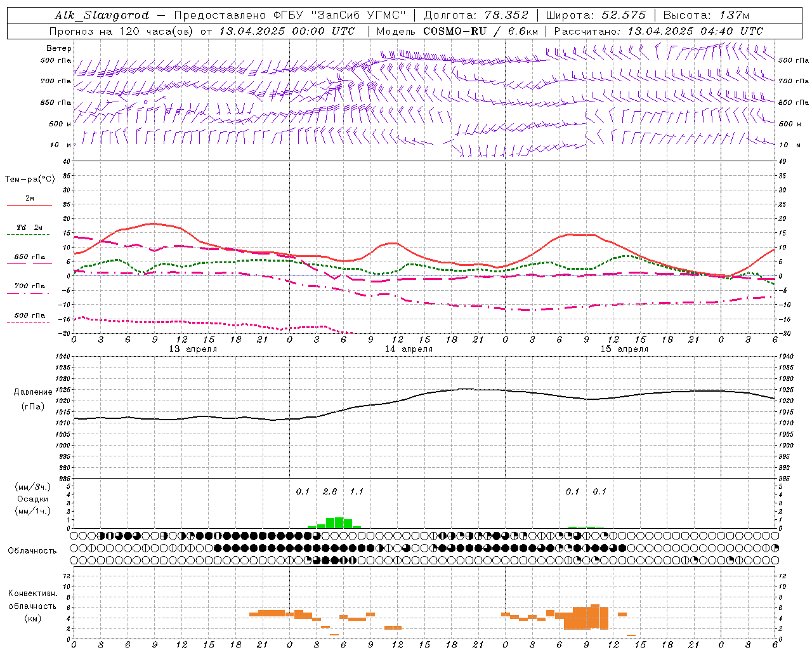Image resolution: width=812 pixels, height=650 pixels.
Task: Click the start time 13.04.2025 00:00 UTC
Action: [x=287, y=31]
